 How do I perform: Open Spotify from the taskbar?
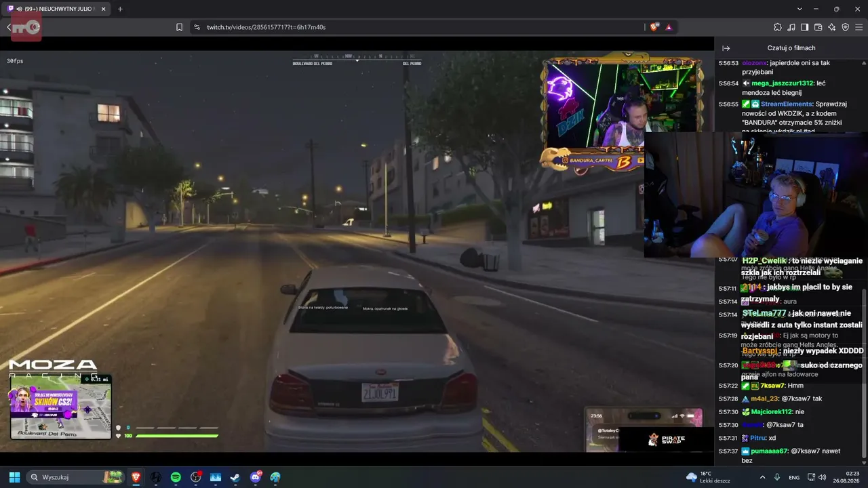176,477
